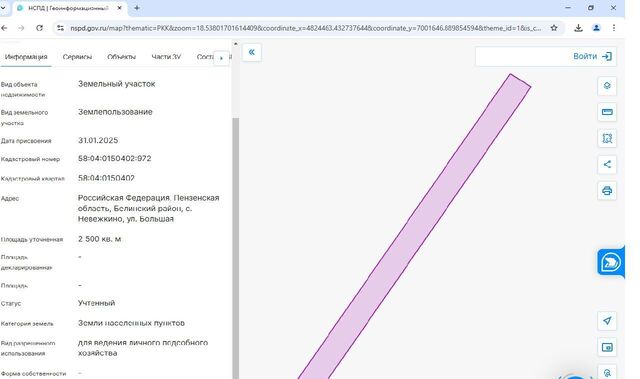
Task: Click the share map icon
Action: pyautogui.click(x=607, y=164)
